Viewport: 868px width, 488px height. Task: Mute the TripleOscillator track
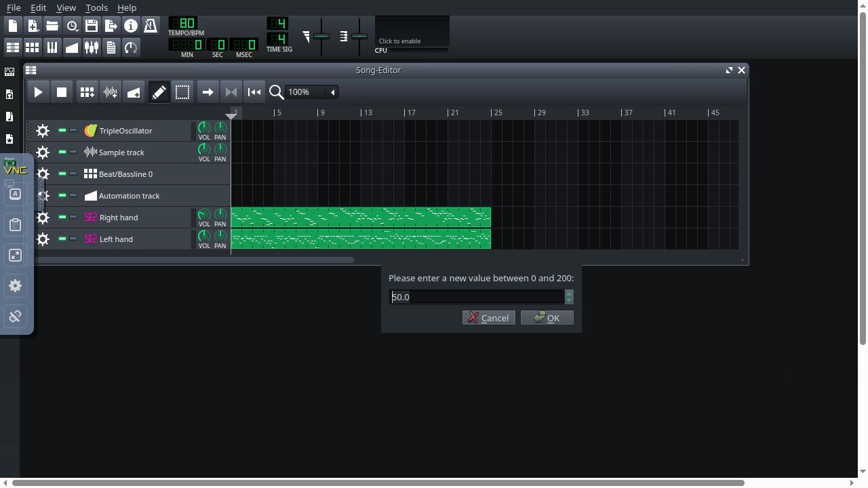click(62, 130)
